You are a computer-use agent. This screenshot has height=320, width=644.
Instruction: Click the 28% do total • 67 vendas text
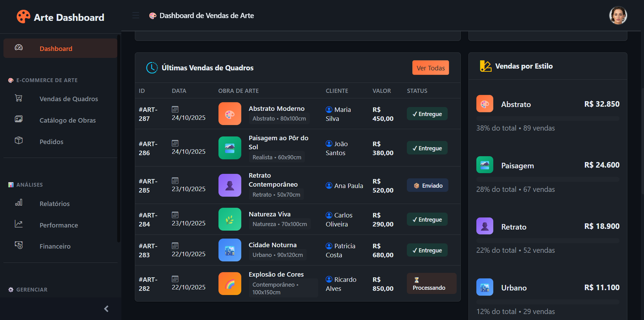point(516,189)
